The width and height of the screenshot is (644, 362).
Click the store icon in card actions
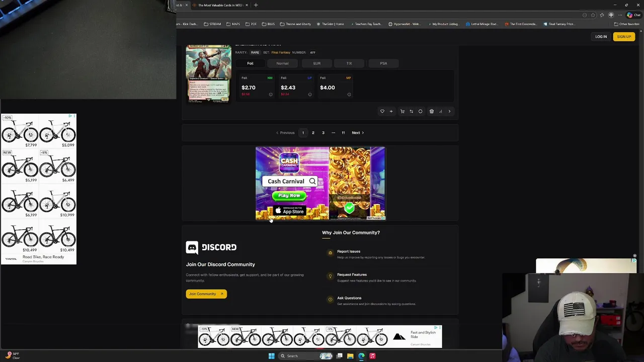[x=431, y=112]
